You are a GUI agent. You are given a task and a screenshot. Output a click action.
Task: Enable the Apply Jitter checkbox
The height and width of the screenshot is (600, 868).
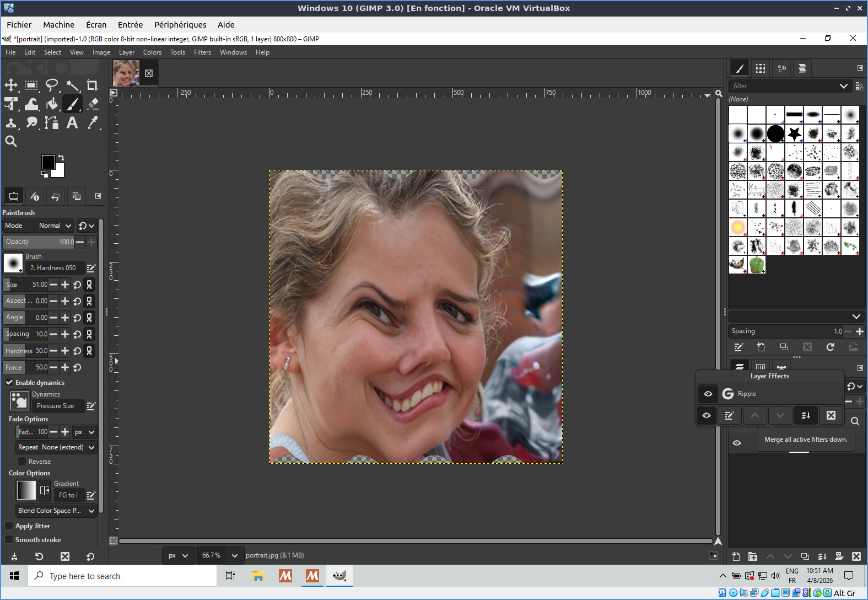pyautogui.click(x=9, y=526)
